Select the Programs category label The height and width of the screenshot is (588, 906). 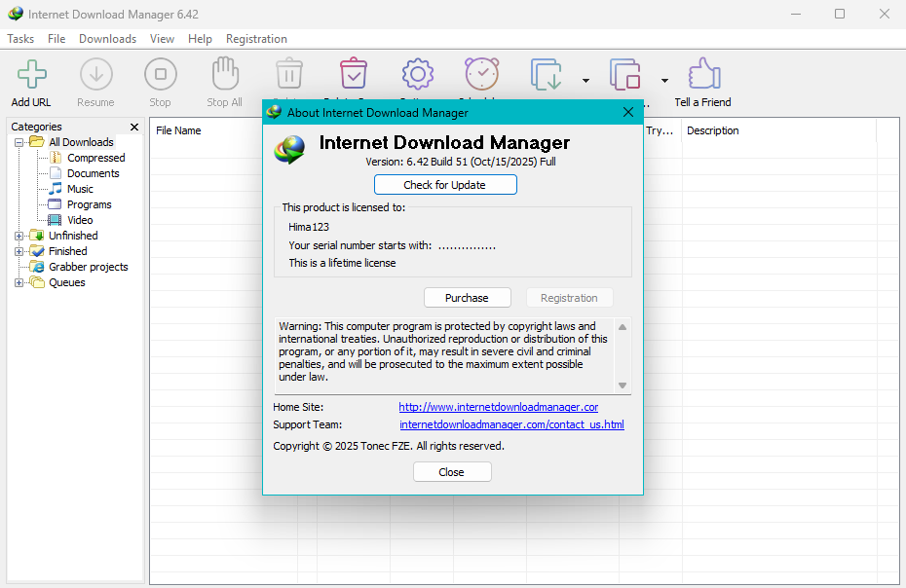coord(89,204)
